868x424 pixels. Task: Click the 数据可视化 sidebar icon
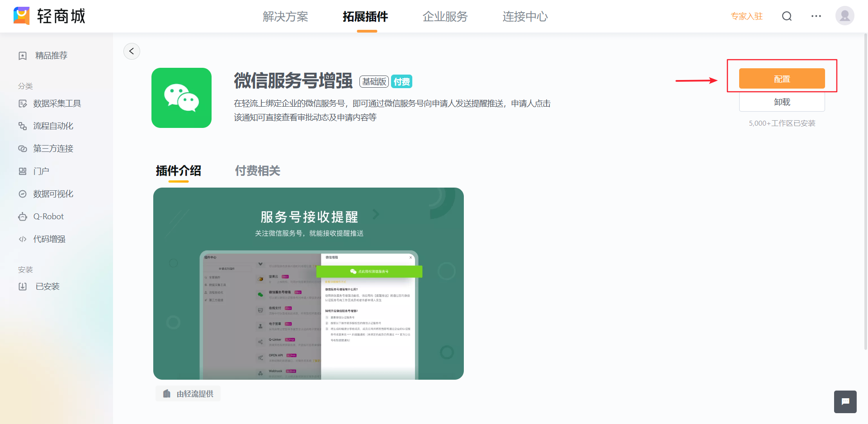[23, 194]
